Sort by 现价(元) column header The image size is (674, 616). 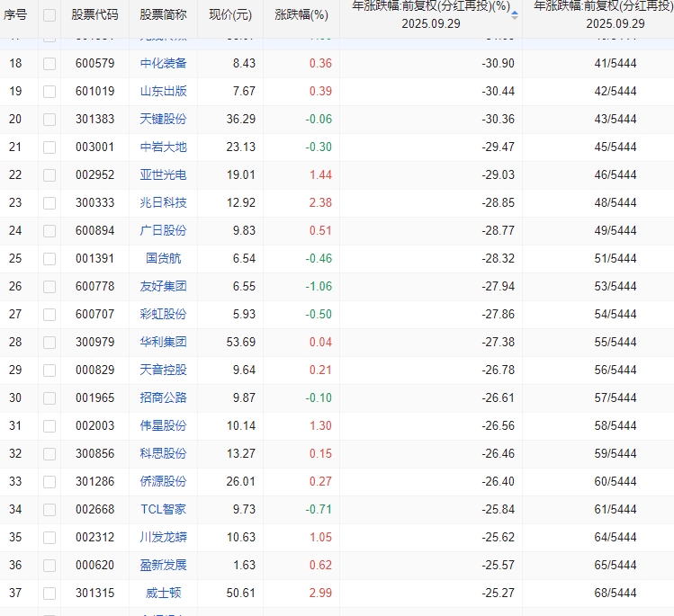230,15
